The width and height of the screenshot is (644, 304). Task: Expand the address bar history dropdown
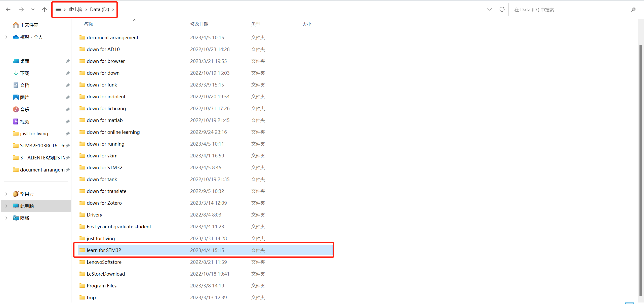489,10
